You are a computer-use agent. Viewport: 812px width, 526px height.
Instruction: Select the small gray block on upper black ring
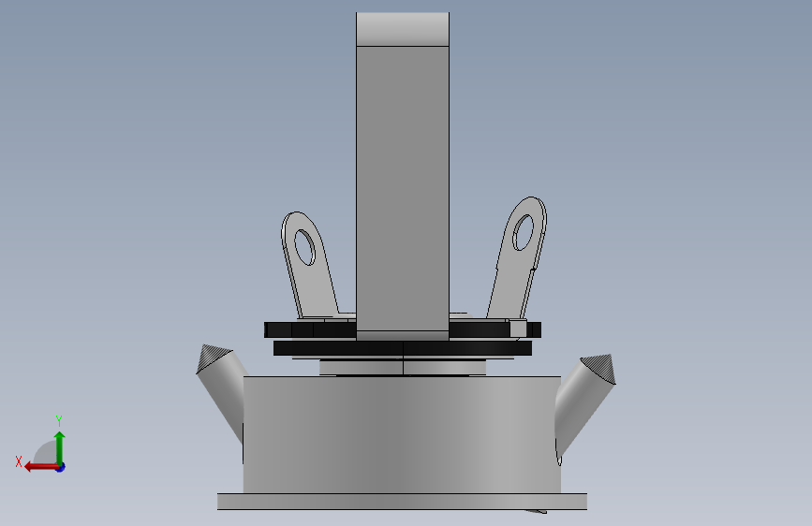[518, 329]
